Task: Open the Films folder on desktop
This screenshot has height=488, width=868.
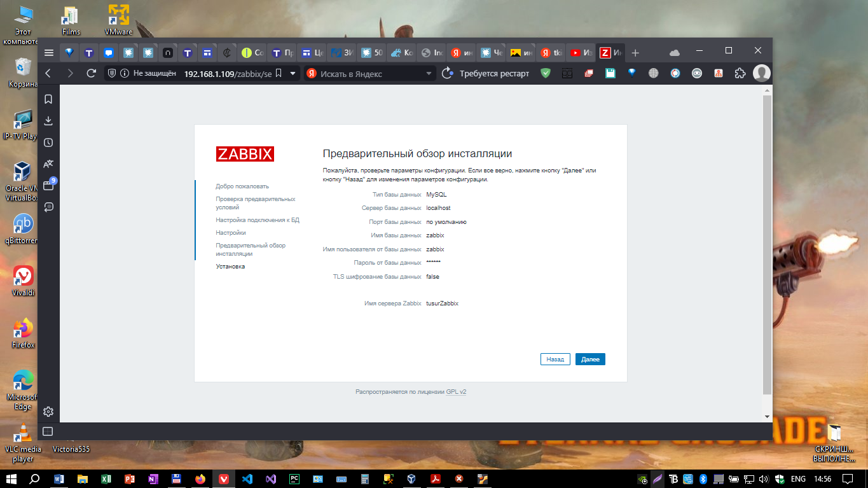Action: pos(71,20)
